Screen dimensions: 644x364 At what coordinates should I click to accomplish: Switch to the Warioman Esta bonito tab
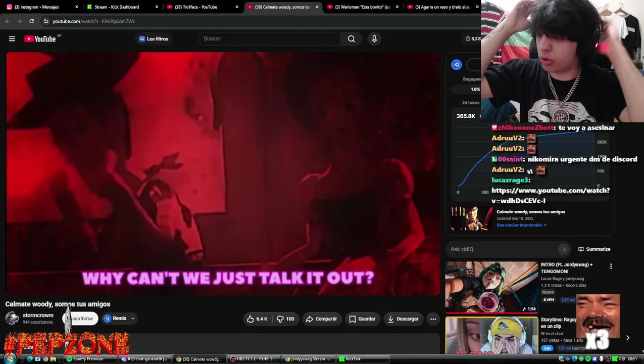(x=363, y=7)
